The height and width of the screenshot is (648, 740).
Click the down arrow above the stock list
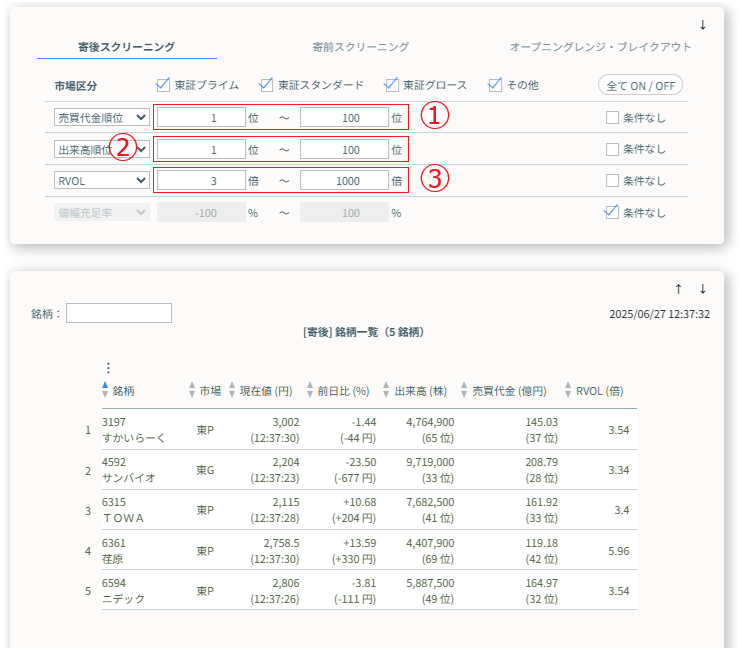pyautogui.click(x=702, y=289)
